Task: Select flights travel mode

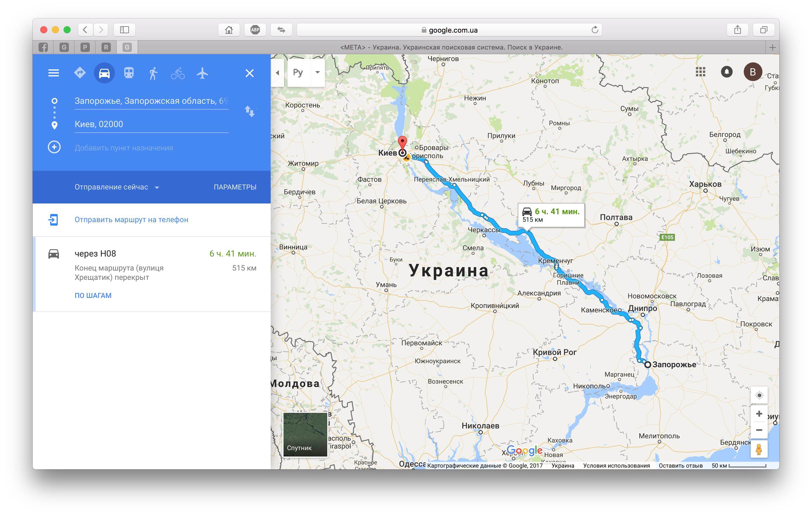Action: tap(202, 73)
